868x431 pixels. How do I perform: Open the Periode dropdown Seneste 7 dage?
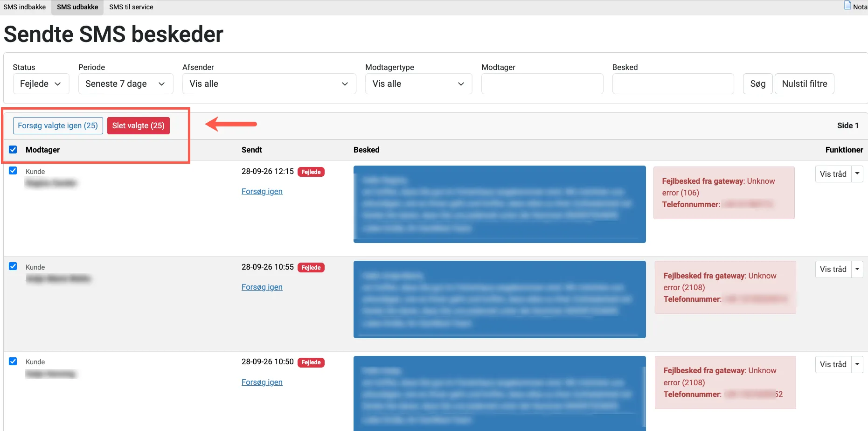pos(126,84)
